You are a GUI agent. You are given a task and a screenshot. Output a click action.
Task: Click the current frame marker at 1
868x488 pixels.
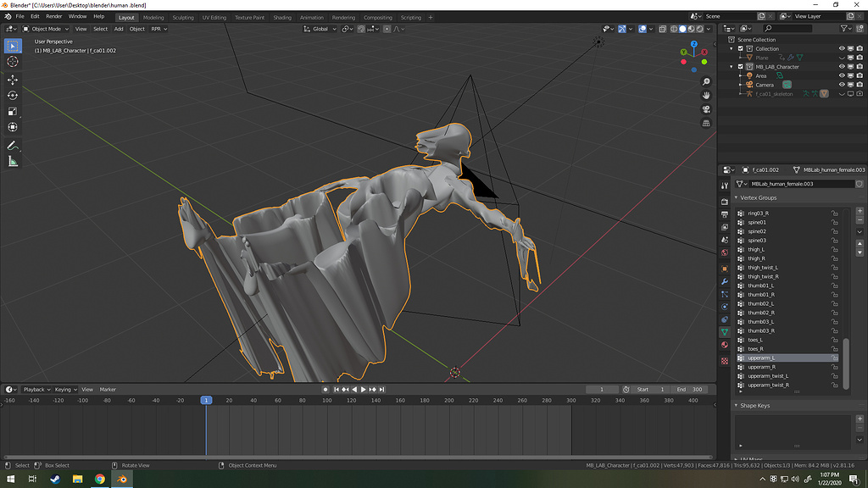tap(206, 400)
